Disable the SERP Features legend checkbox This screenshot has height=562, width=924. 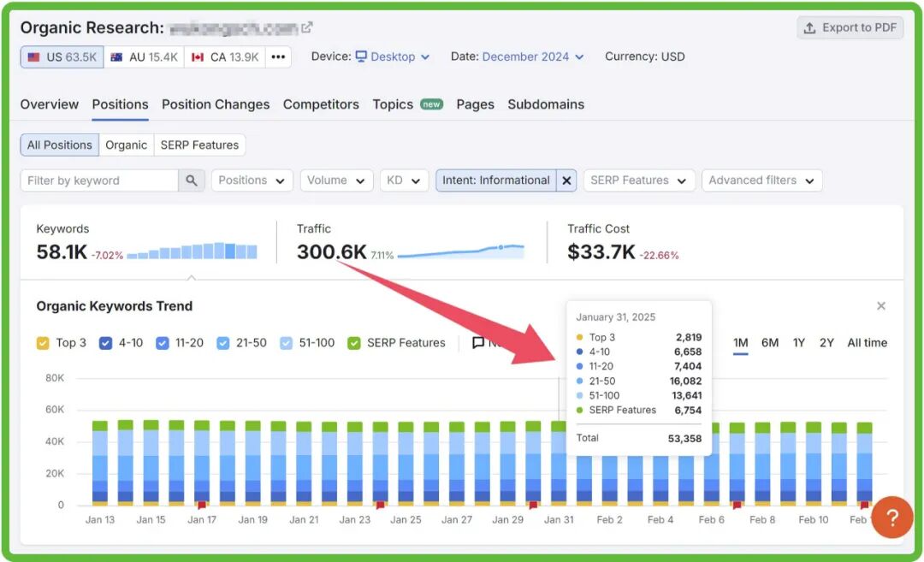tap(354, 343)
